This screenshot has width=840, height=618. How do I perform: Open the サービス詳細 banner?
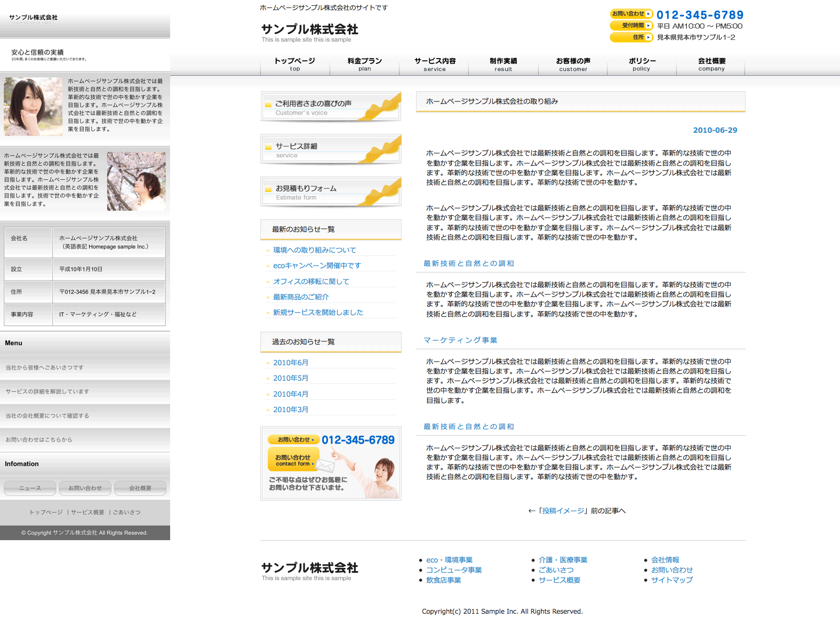click(x=331, y=149)
